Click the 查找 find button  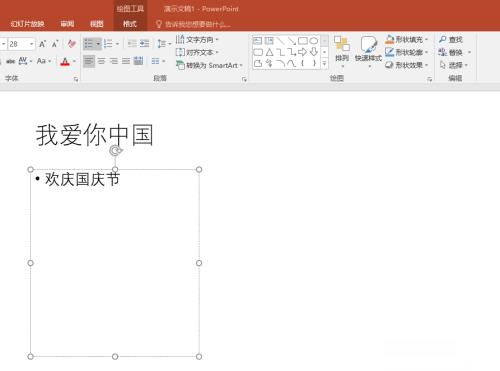coord(451,40)
